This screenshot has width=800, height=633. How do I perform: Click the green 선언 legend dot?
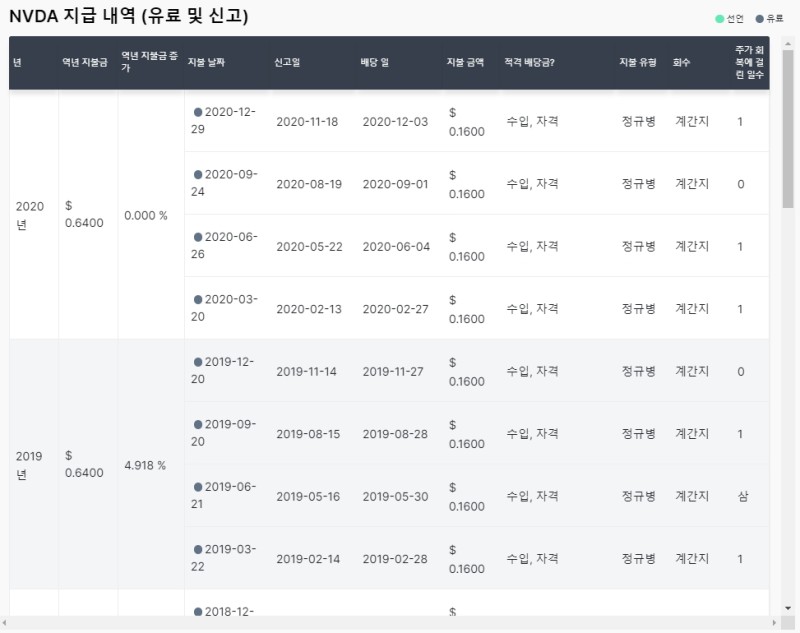(x=719, y=19)
